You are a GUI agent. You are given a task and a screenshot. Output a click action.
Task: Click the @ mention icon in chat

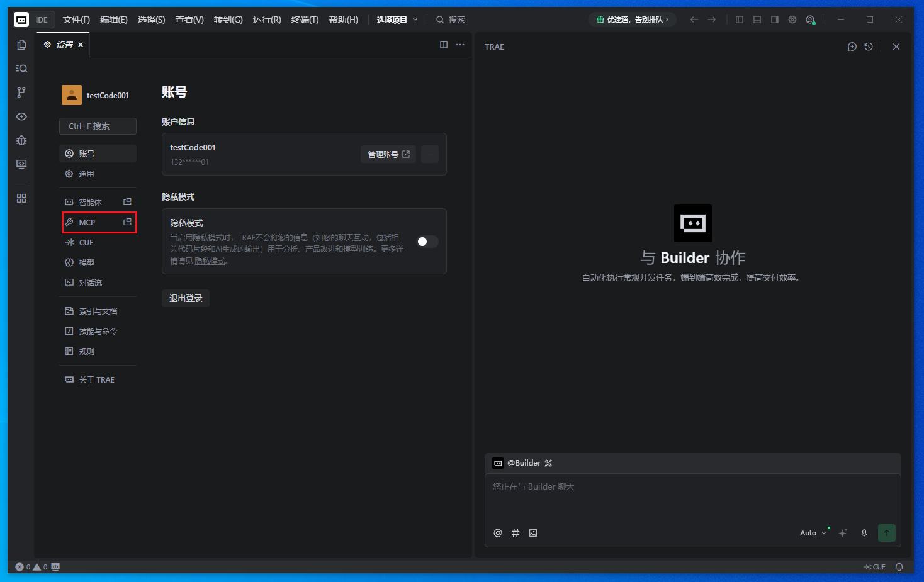point(498,533)
